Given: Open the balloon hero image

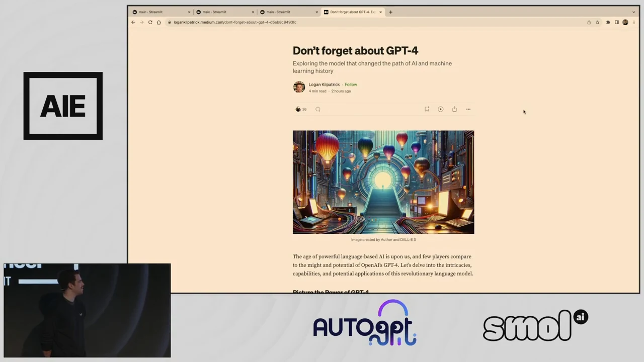Looking at the screenshot, I should pos(383,182).
